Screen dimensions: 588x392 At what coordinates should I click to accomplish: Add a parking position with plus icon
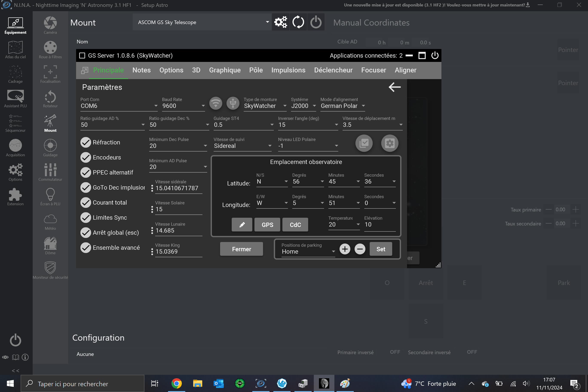(x=345, y=249)
